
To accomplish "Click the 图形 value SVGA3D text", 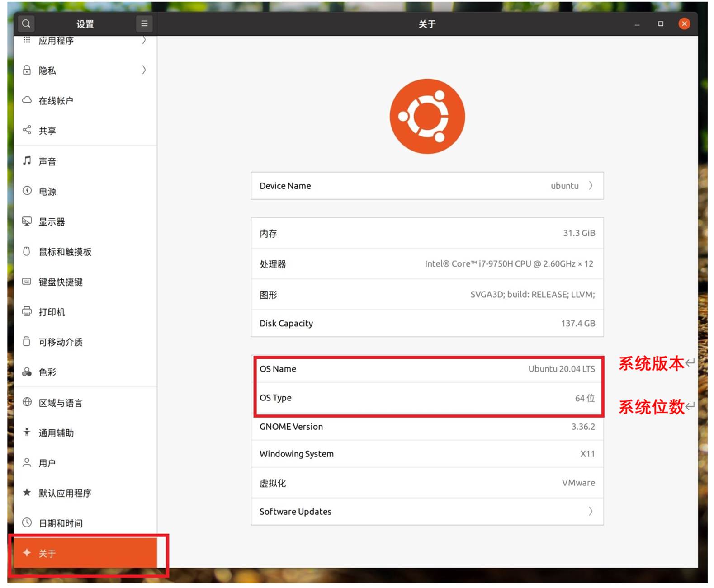I will pyautogui.click(x=533, y=295).
